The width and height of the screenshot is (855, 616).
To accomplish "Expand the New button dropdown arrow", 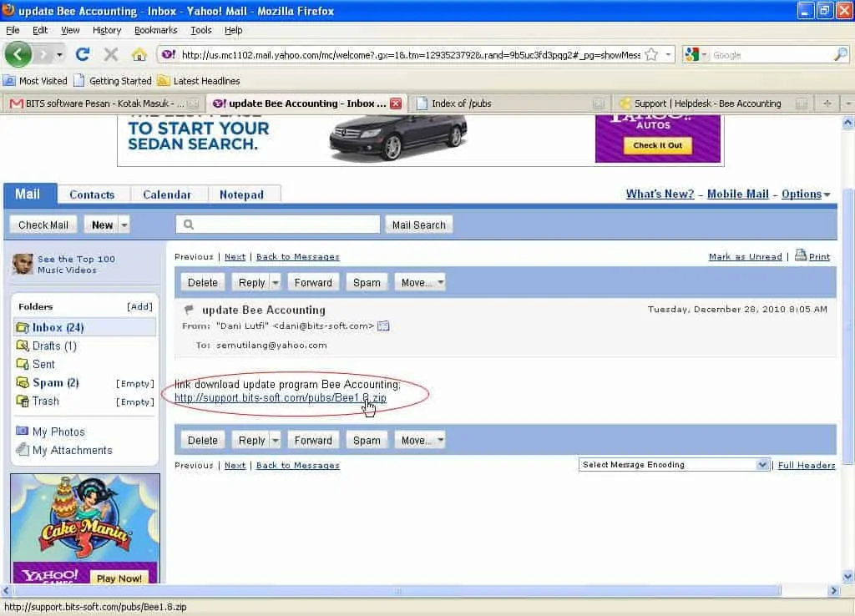I will (x=124, y=225).
